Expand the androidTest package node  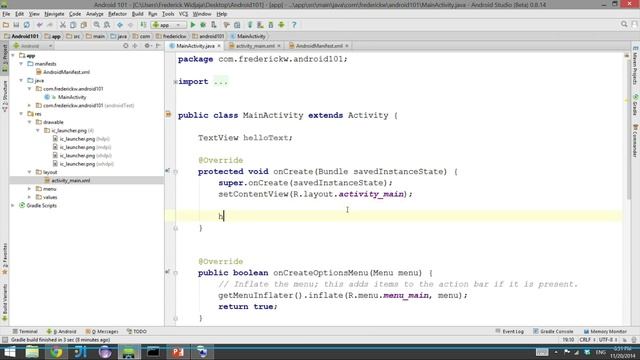coord(29,105)
